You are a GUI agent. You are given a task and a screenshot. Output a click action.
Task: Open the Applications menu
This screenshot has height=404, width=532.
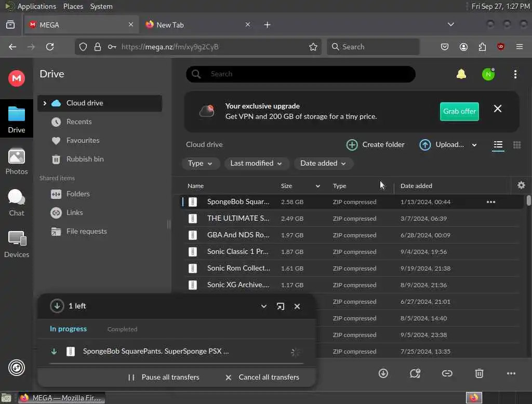[x=37, y=6]
